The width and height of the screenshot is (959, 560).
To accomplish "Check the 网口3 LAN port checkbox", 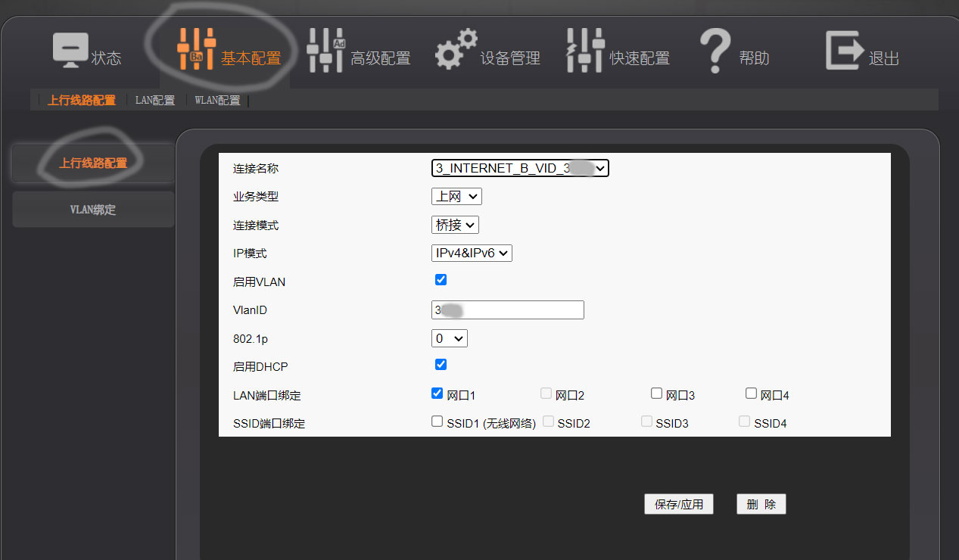I will coord(656,394).
